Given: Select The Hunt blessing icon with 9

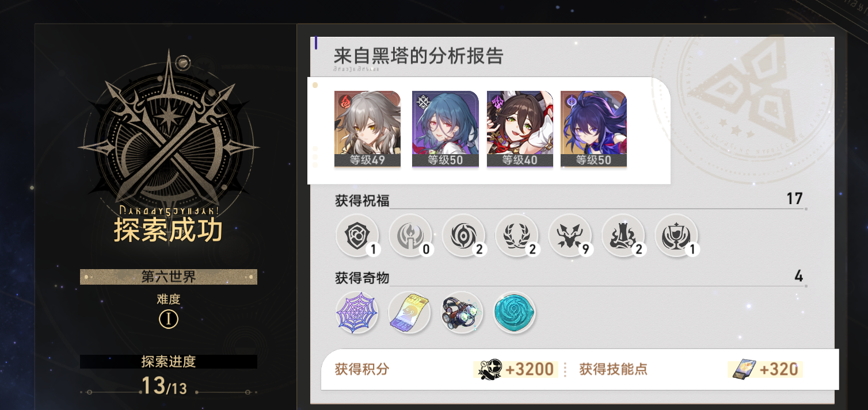Looking at the screenshot, I should coord(570,235).
